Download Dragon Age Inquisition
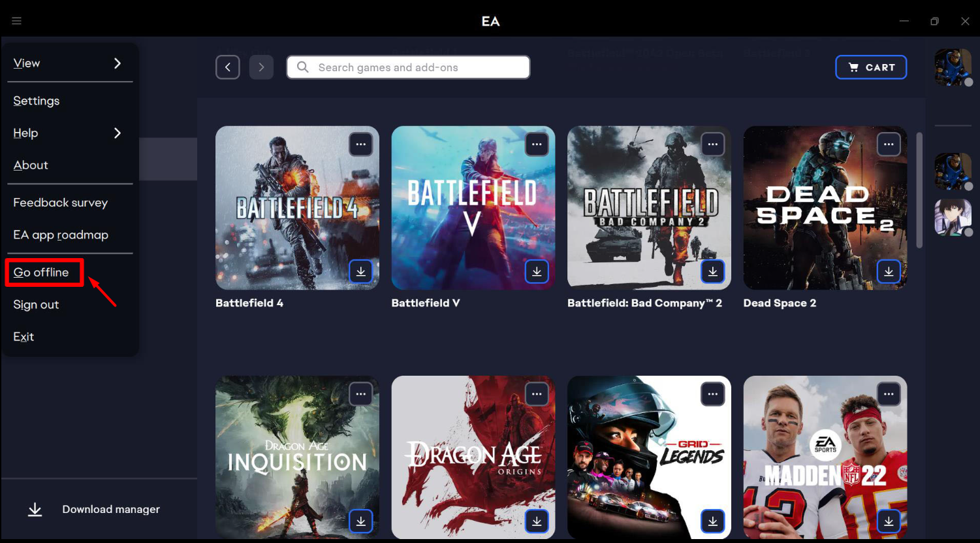This screenshot has height=543, width=980. 360,521
